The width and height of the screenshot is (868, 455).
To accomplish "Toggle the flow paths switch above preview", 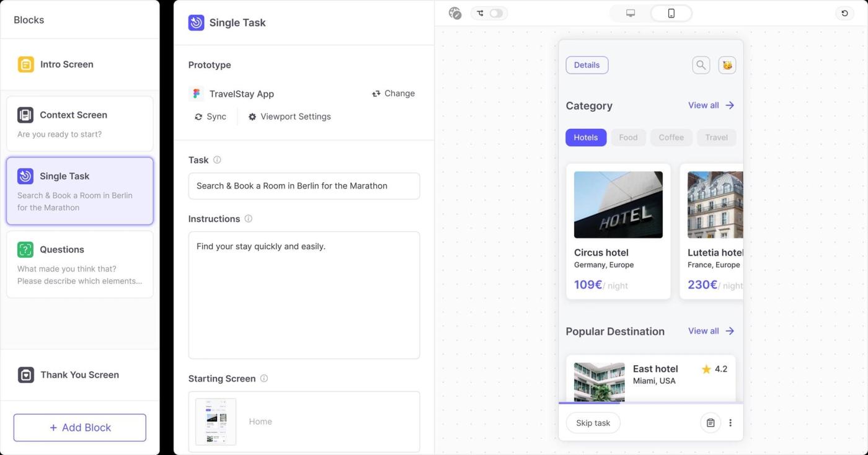I will coord(496,13).
